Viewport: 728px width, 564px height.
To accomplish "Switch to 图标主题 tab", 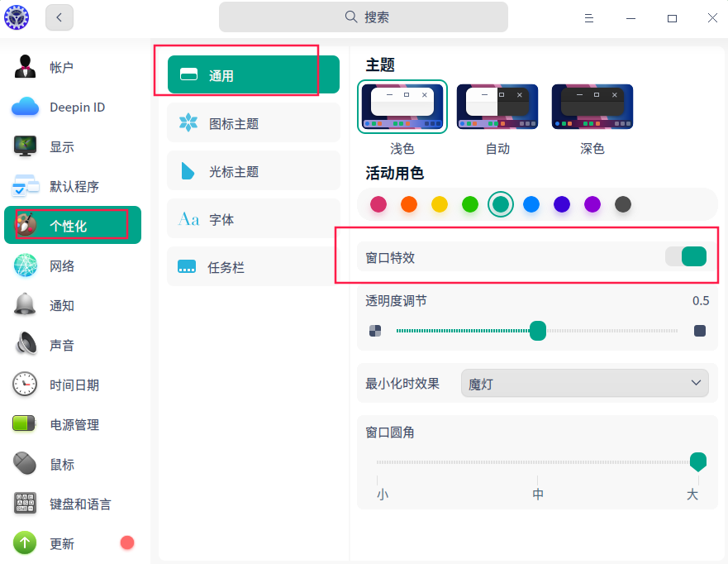I will point(254,122).
